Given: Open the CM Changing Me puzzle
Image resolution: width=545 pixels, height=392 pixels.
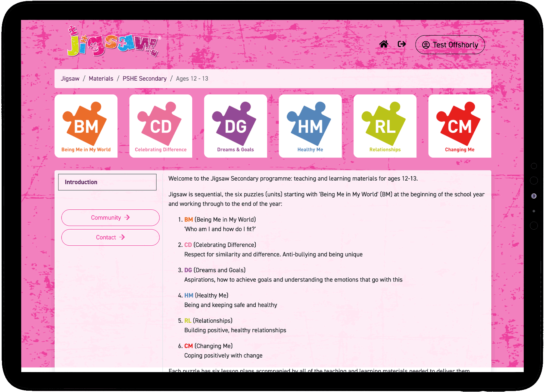Looking at the screenshot, I should 460,126.
